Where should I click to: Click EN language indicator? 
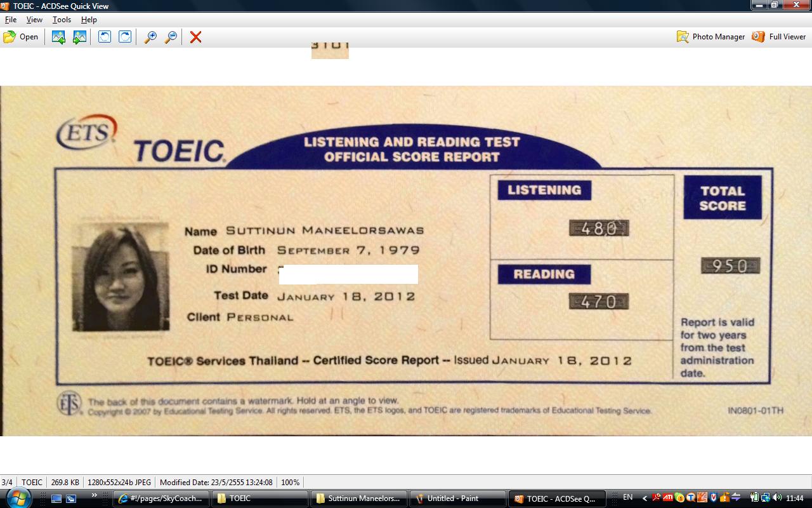point(628,497)
